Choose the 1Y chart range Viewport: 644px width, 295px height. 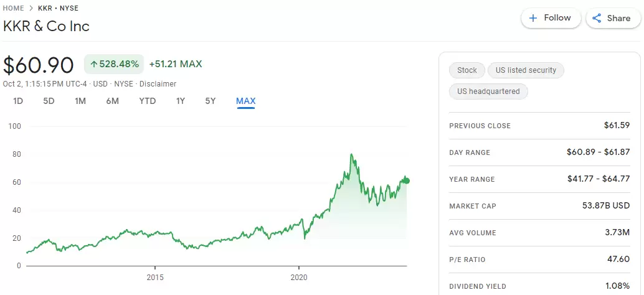(x=181, y=101)
